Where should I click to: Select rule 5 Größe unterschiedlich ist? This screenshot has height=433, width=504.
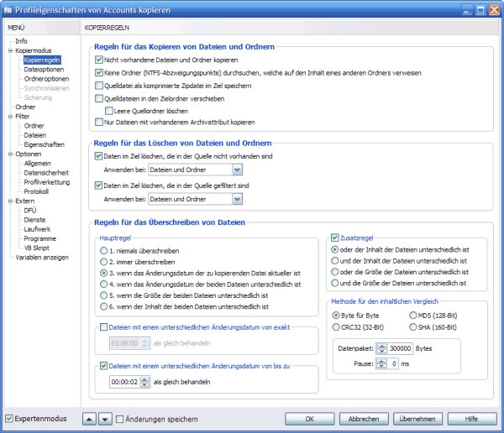[x=103, y=295]
